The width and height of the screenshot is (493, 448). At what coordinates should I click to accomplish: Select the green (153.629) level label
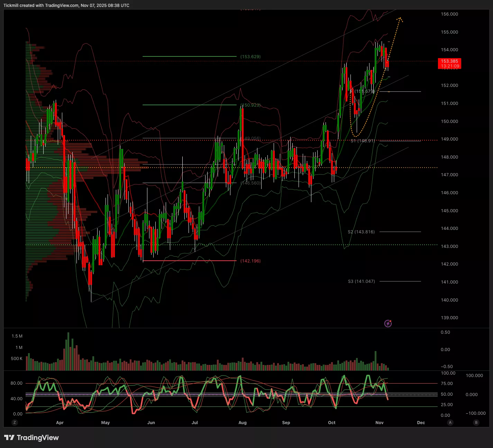point(250,56)
